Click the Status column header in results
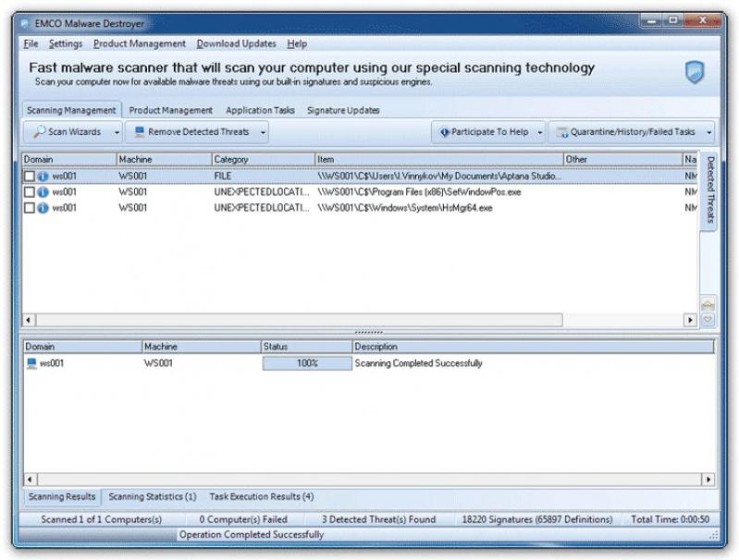Screen dimensions: 739x560 (306, 347)
